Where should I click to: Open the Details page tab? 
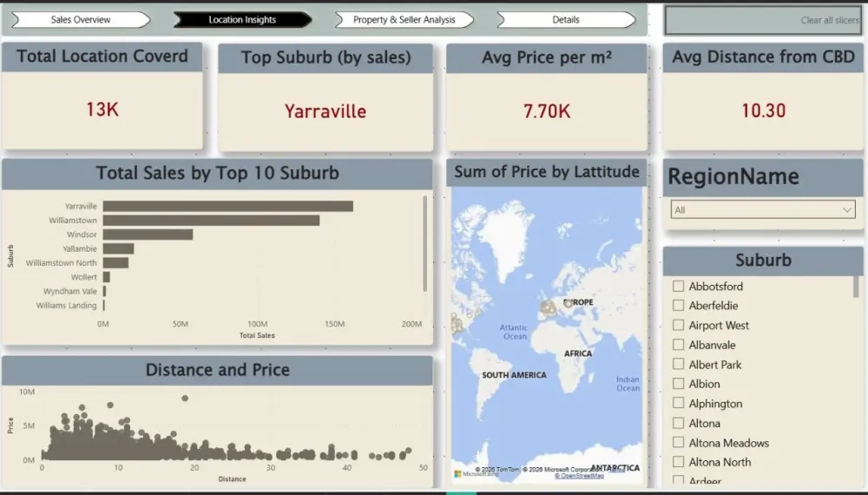tap(566, 20)
